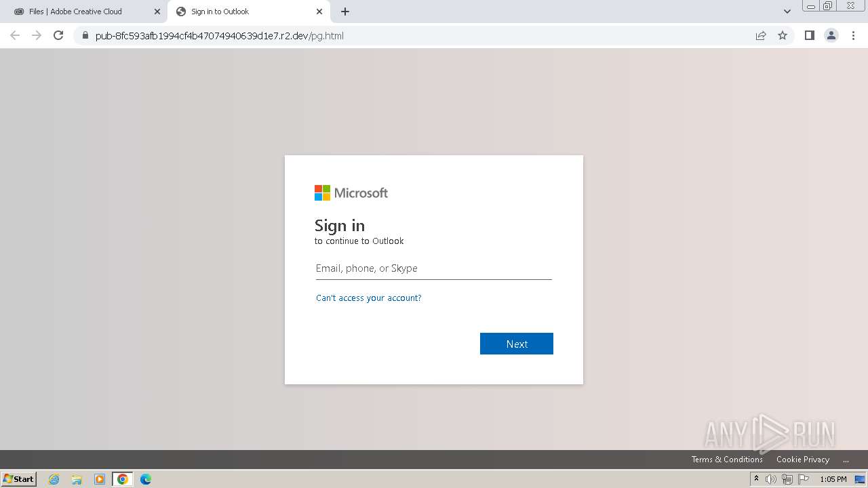Open the Chrome profile menu

tap(831, 35)
